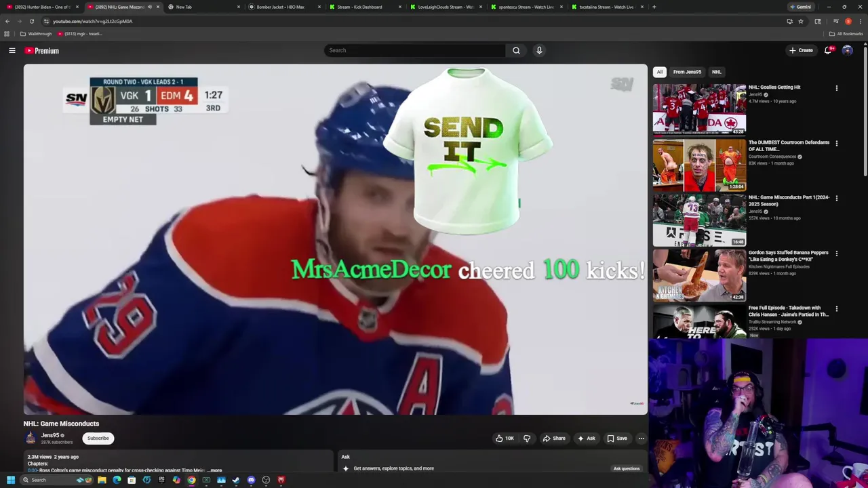Open Google Chrome taskbar icon

(191, 480)
